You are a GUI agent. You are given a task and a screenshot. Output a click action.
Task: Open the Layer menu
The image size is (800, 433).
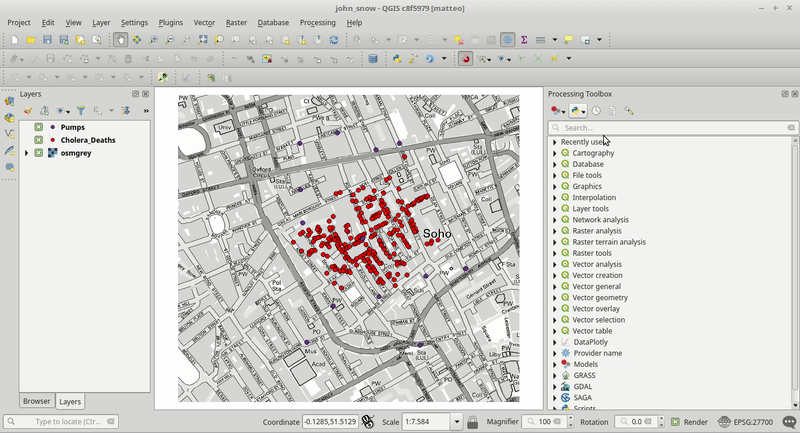101,22
